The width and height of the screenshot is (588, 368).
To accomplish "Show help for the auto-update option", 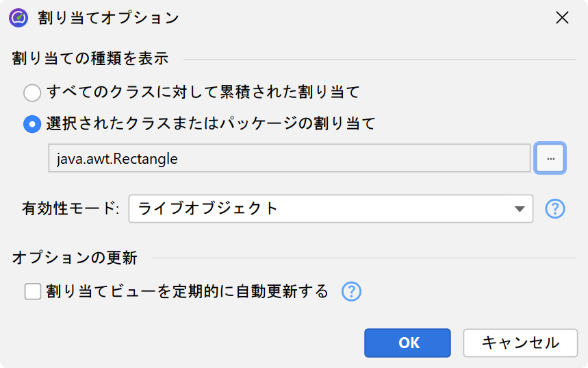I will coord(351,292).
